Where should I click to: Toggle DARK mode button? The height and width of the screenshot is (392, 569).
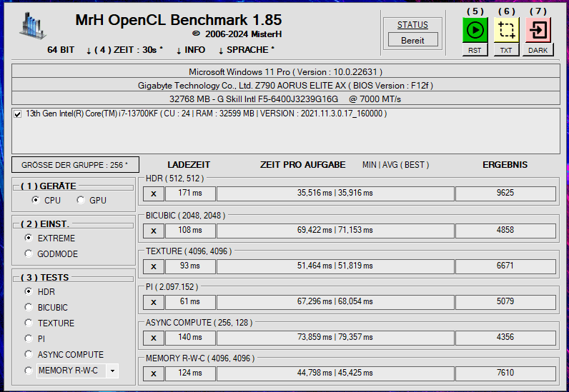538,50
